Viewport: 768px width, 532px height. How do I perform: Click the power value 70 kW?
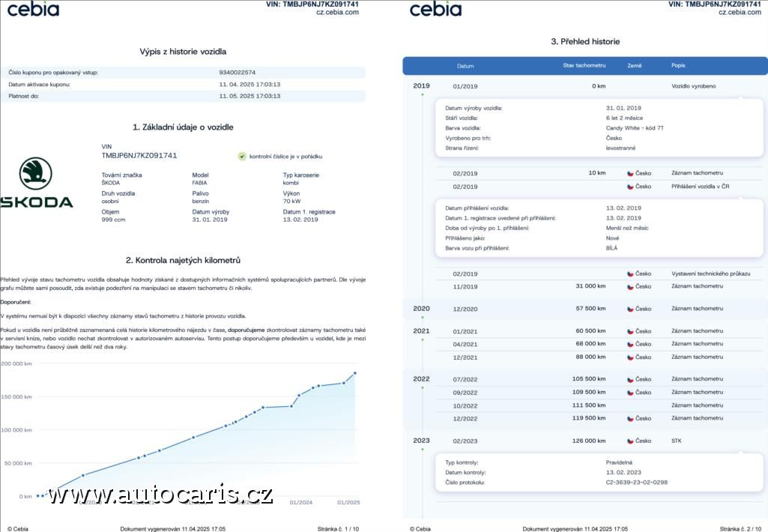coord(292,202)
